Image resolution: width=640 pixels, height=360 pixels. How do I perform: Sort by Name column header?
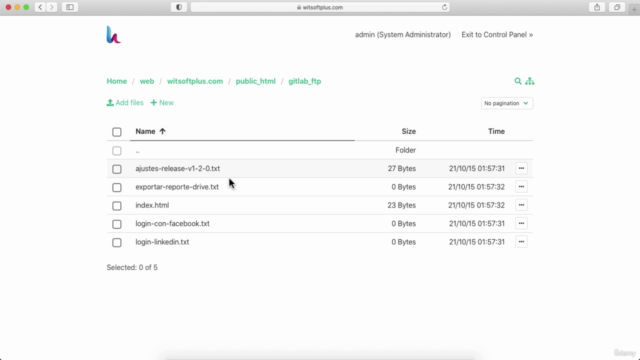(145, 131)
